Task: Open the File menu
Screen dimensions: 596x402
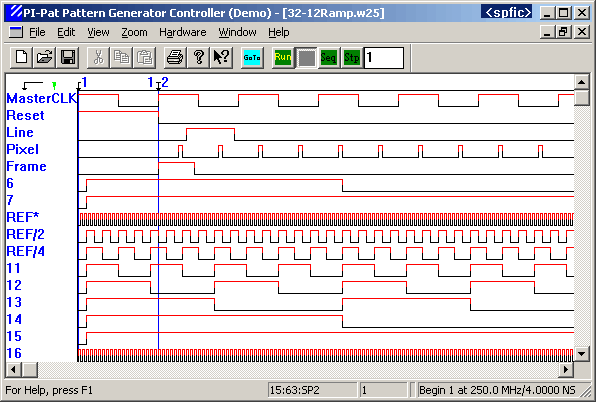Action: point(37,32)
